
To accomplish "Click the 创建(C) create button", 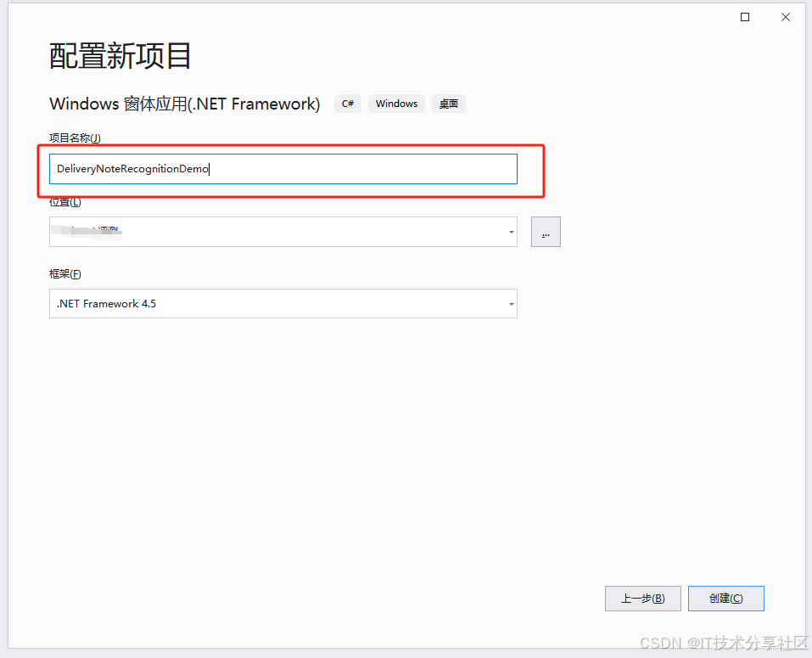I will tap(726, 599).
